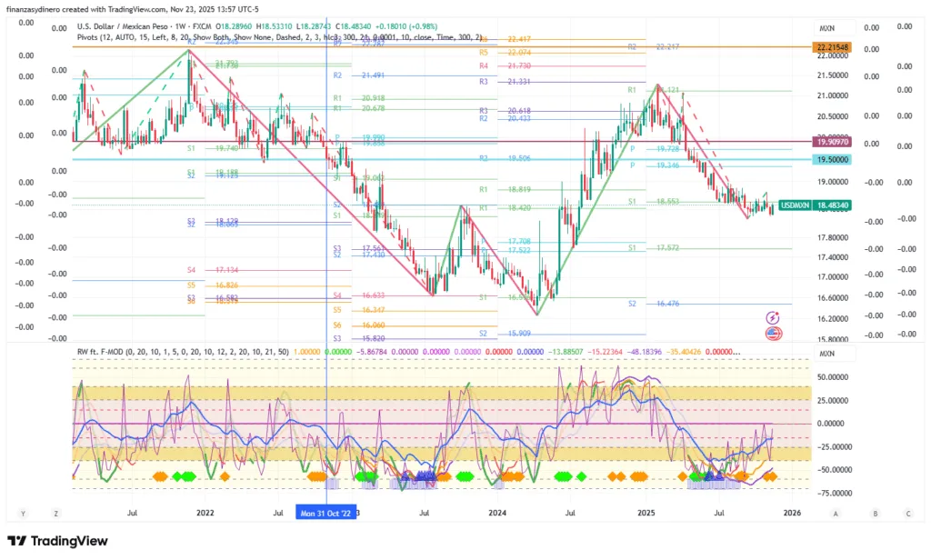This screenshot has height=560, width=931.
Task: Open the purple lightning event icon
Action: tap(773, 317)
